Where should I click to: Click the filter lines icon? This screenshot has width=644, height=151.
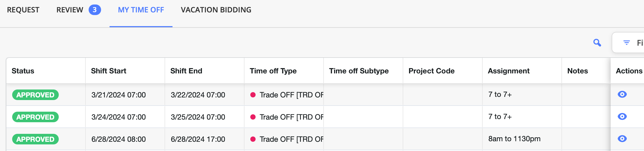click(627, 43)
